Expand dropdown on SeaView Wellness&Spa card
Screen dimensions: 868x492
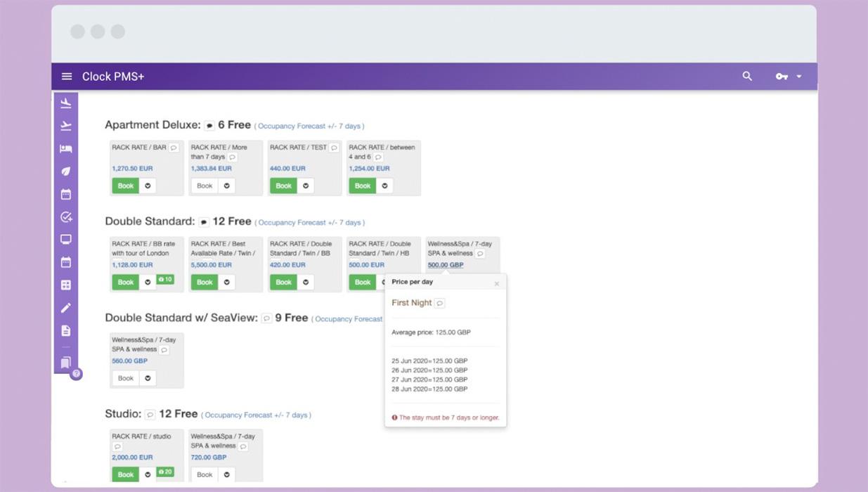point(148,378)
